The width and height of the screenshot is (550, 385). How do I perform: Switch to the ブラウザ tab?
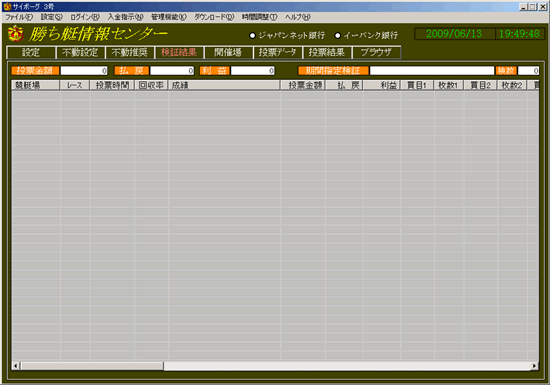point(376,52)
